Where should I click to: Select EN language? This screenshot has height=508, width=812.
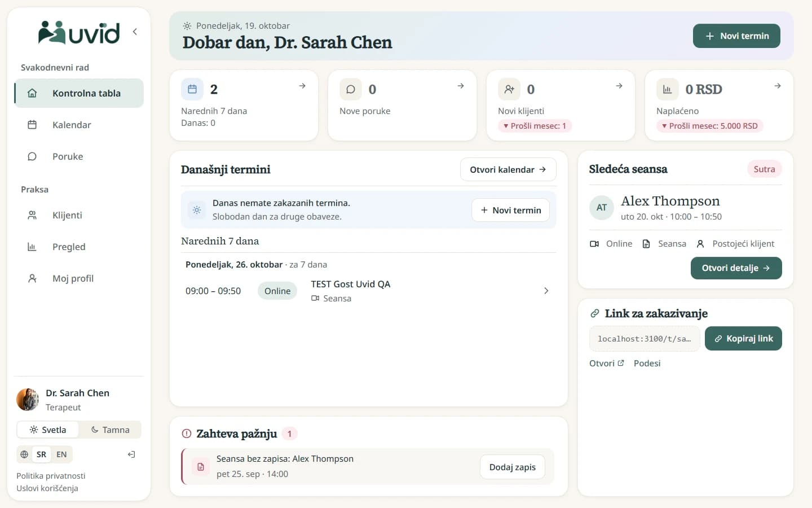point(61,454)
